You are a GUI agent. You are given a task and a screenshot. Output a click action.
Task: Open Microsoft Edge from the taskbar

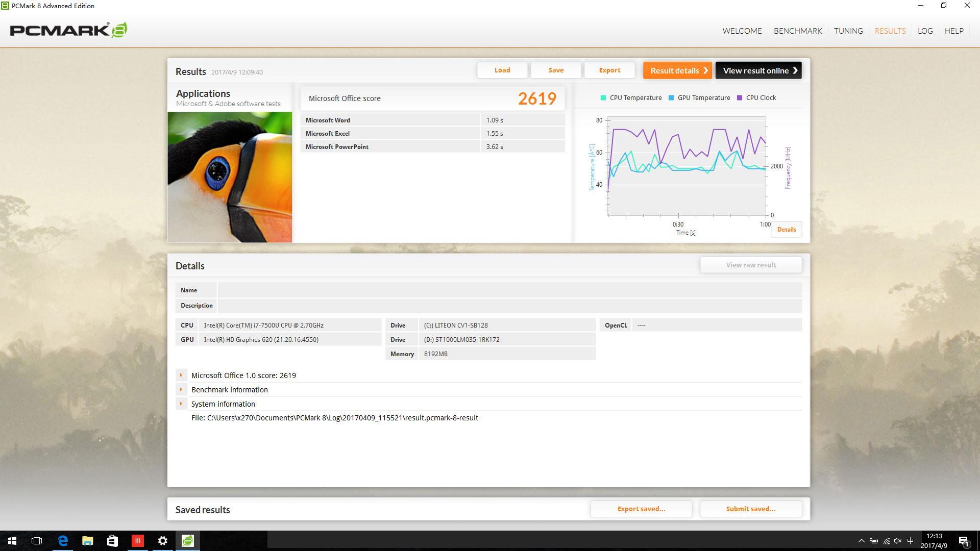tap(63, 541)
